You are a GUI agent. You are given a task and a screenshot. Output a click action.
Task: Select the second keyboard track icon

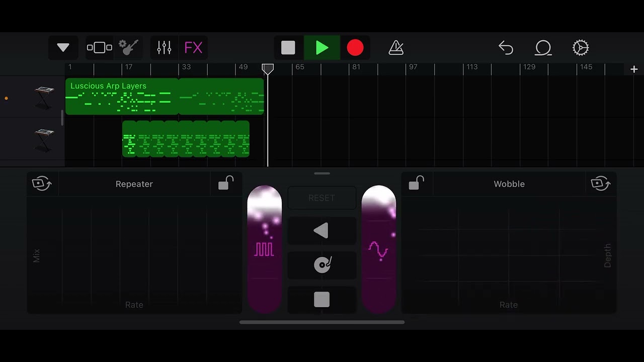[44, 140]
